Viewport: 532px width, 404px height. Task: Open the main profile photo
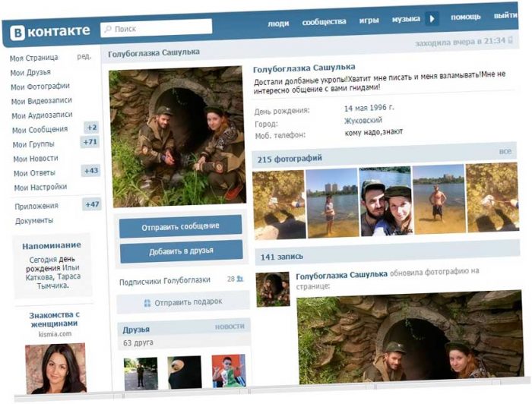point(179,137)
